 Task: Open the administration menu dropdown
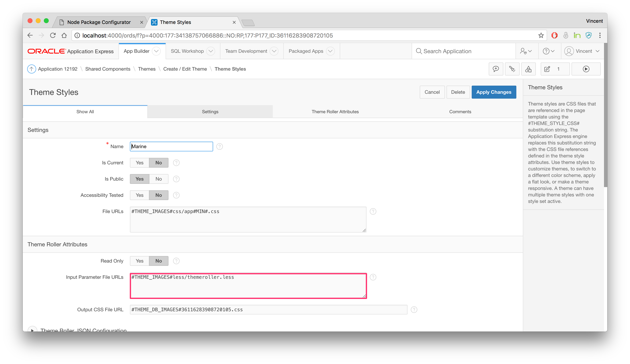[x=526, y=51]
